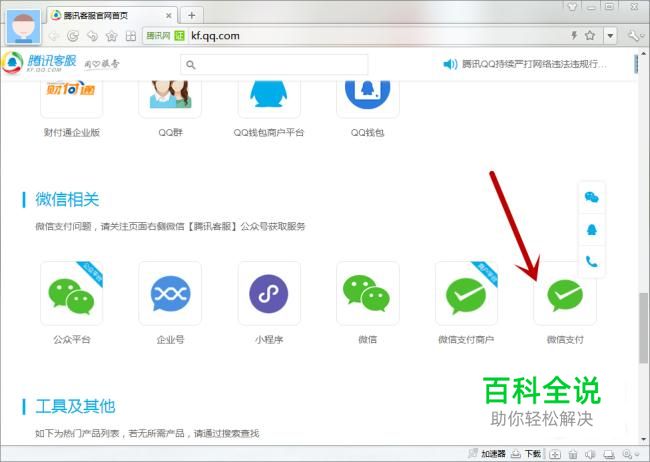Select the QQ群 product icon
Image resolution: width=650 pixels, height=462 pixels.
pyautogui.click(x=170, y=98)
